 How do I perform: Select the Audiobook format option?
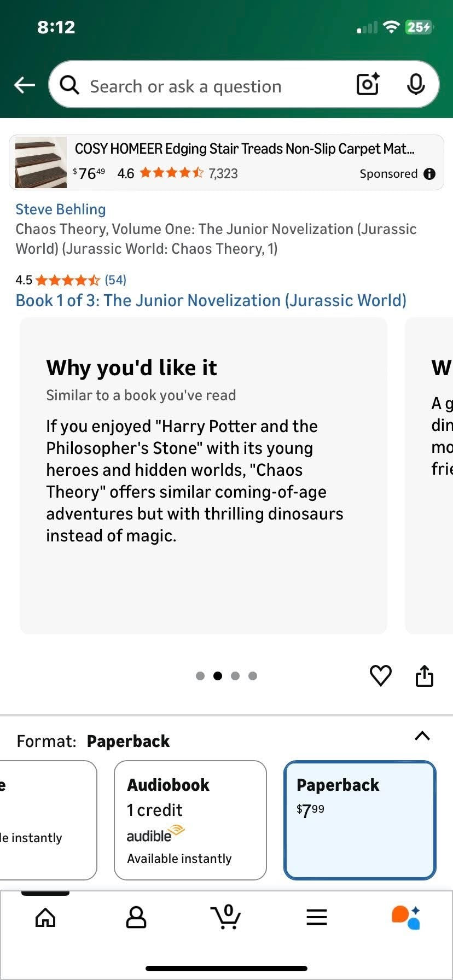tap(190, 820)
